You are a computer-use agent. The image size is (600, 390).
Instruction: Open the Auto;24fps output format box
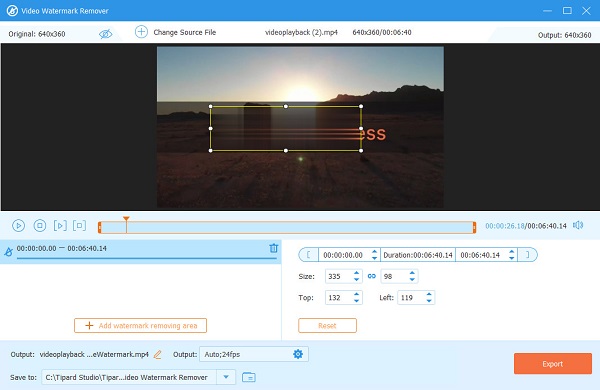coord(254,354)
